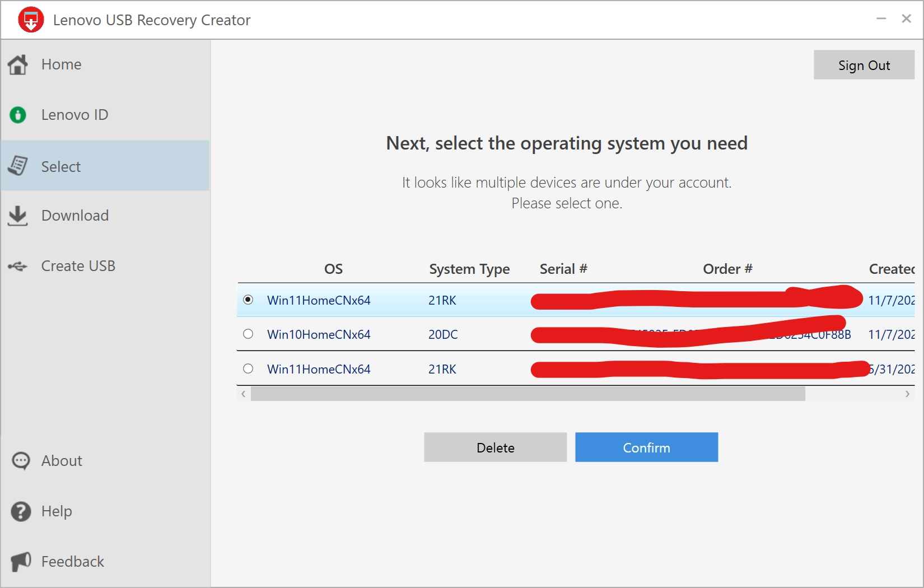The height and width of the screenshot is (588, 924).
Task: Close the Recovery Creator window
Action: coord(907,19)
